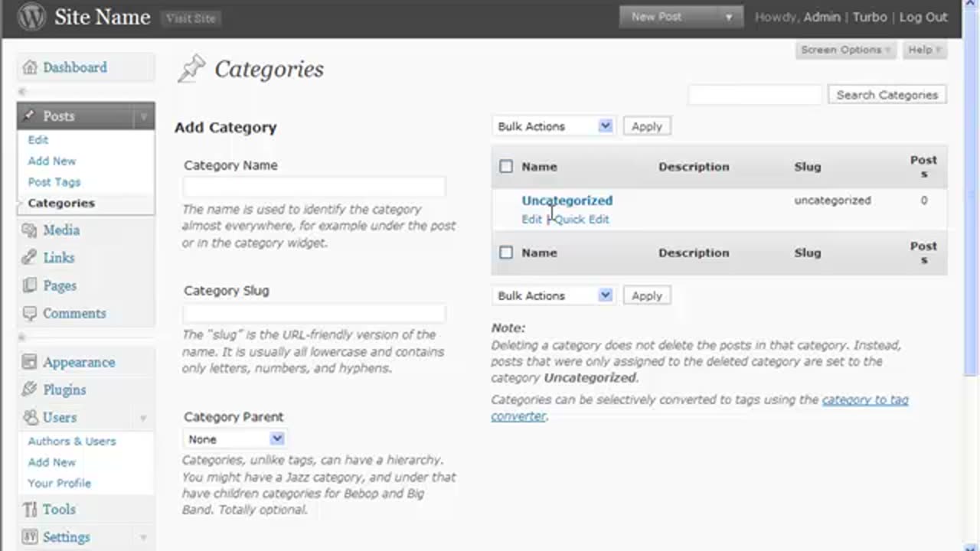Image resolution: width=980 pixels, height=551 pixels.
Task: Click the Categories pushpin heading icon
Action: (191, 69)
